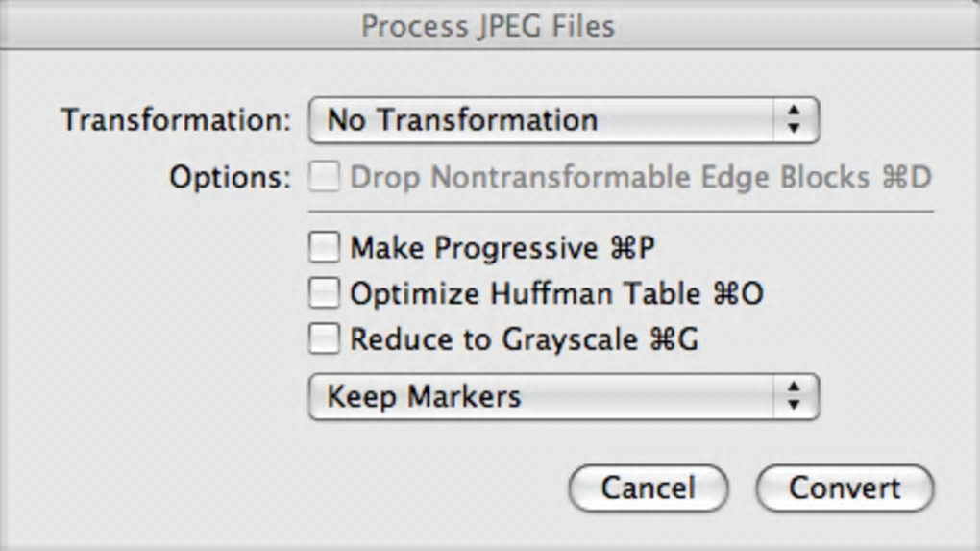
Task: Click the Convert button
Action: point(845,488)
